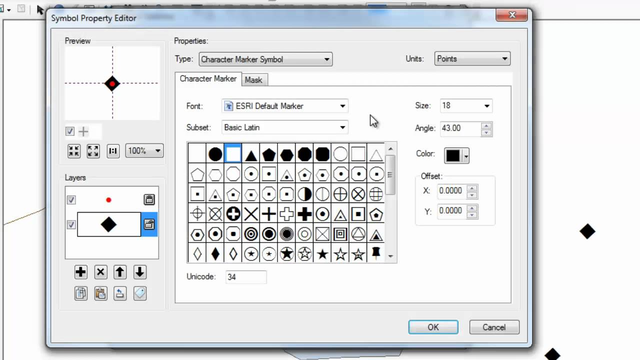Open the Font dropdown
Image resolution: width=640 pixels, height=360 pixels.
(x=285, y=106)
